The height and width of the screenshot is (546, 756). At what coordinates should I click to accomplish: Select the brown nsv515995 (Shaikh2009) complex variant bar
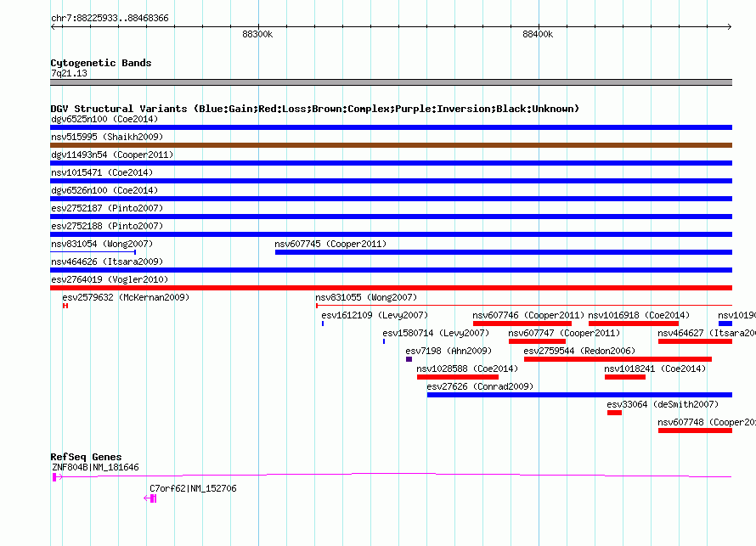tap(391, 145)
